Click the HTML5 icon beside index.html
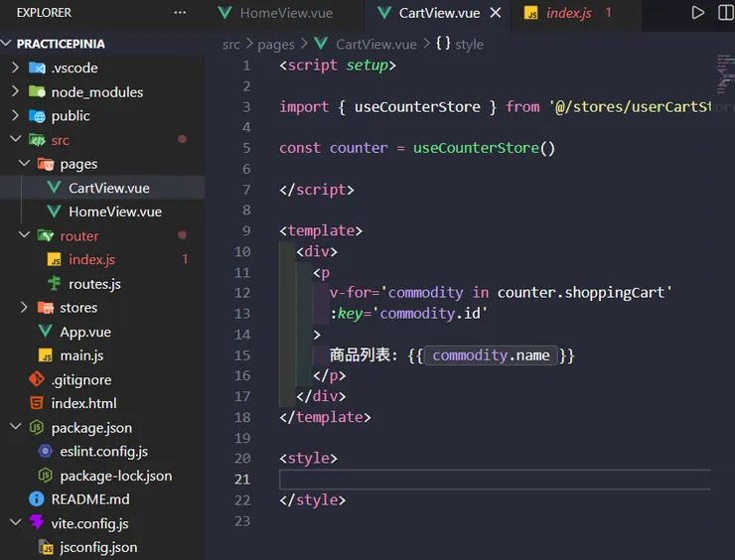 [x=36, y=403]
